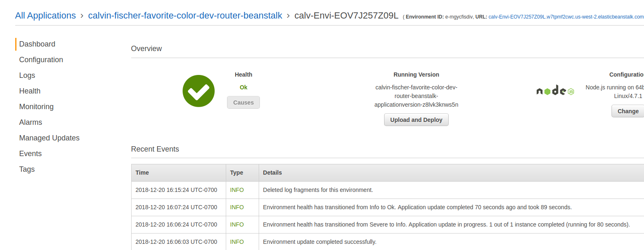Click the calv-Envi-EOV7J257Z09L environment name

pyautogui.click(x=346, y=16)
